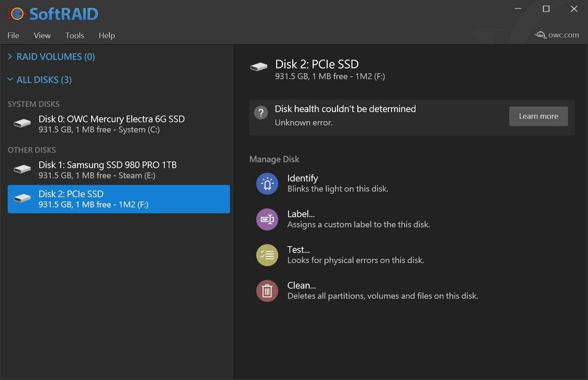Open the View menu

coord(42,35)
